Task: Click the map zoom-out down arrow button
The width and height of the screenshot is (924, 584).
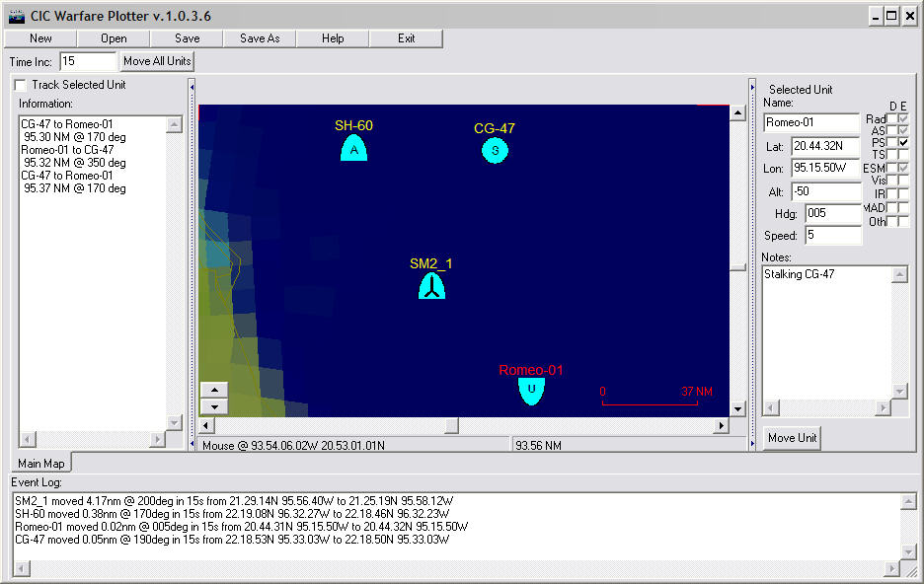Action: point(214,405)
